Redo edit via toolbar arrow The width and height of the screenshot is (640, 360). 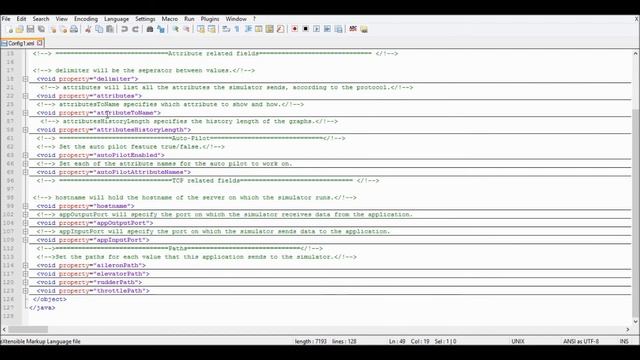coord(136,29)
